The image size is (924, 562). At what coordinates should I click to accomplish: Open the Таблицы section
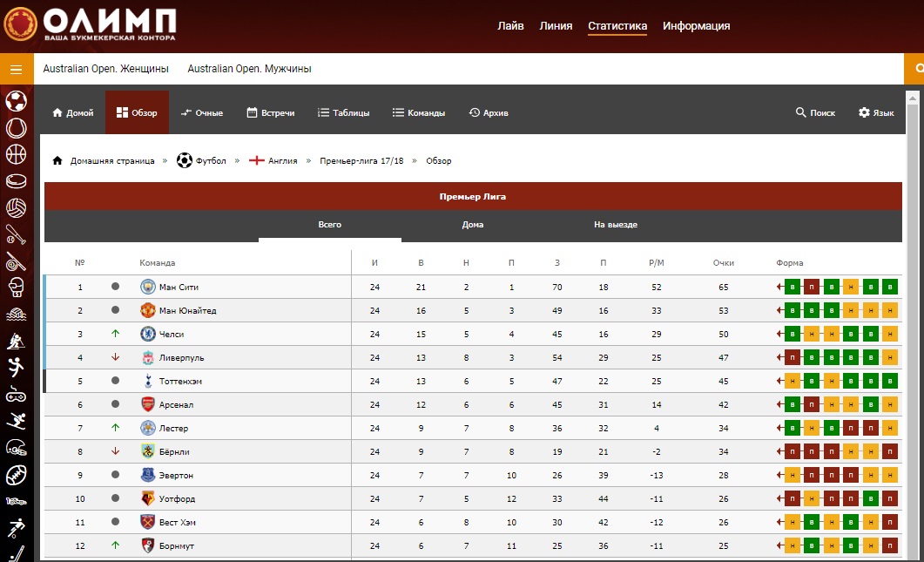343,112
